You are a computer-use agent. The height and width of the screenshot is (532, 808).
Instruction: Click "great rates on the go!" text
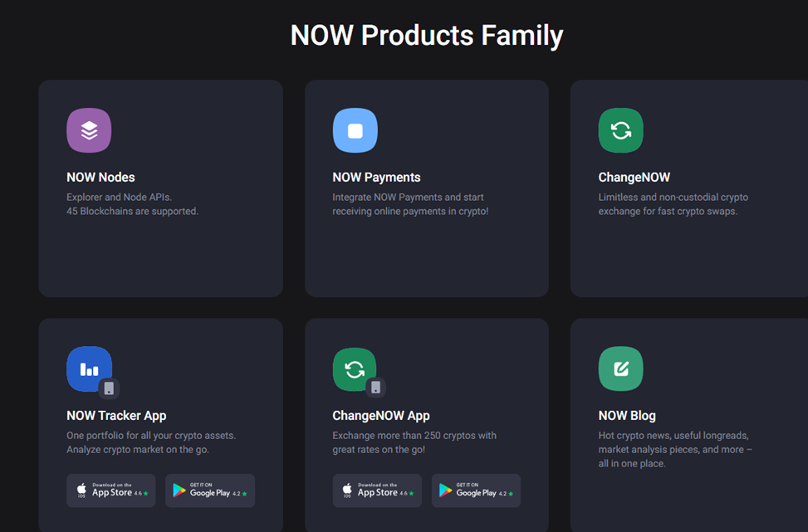379,450
